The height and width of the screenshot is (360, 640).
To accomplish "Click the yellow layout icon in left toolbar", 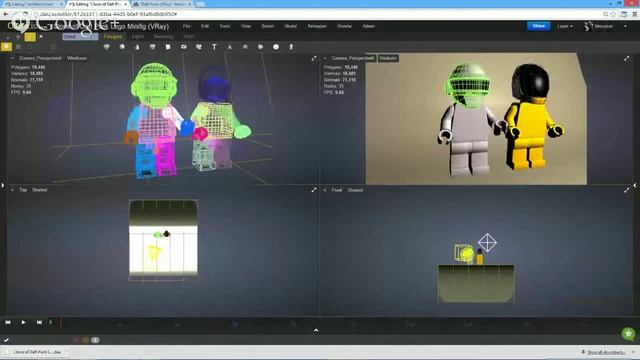I will (x=6, y=47).
